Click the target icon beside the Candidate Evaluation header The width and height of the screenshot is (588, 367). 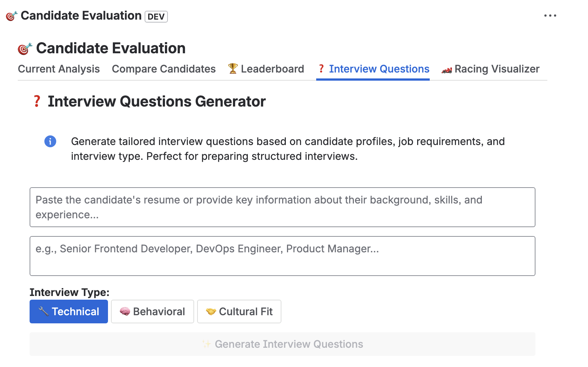pyautogui.click(x=12, y=16)
